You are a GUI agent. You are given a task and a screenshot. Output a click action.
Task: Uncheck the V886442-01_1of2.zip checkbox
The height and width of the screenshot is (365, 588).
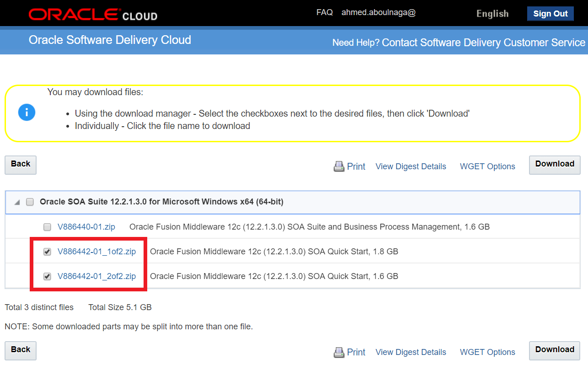47,252
